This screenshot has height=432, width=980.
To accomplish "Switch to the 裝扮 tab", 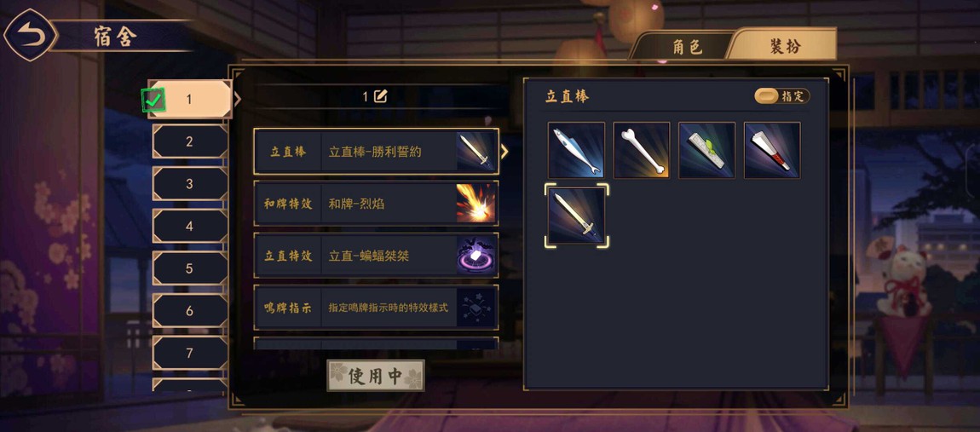I will tap(785, 45).
